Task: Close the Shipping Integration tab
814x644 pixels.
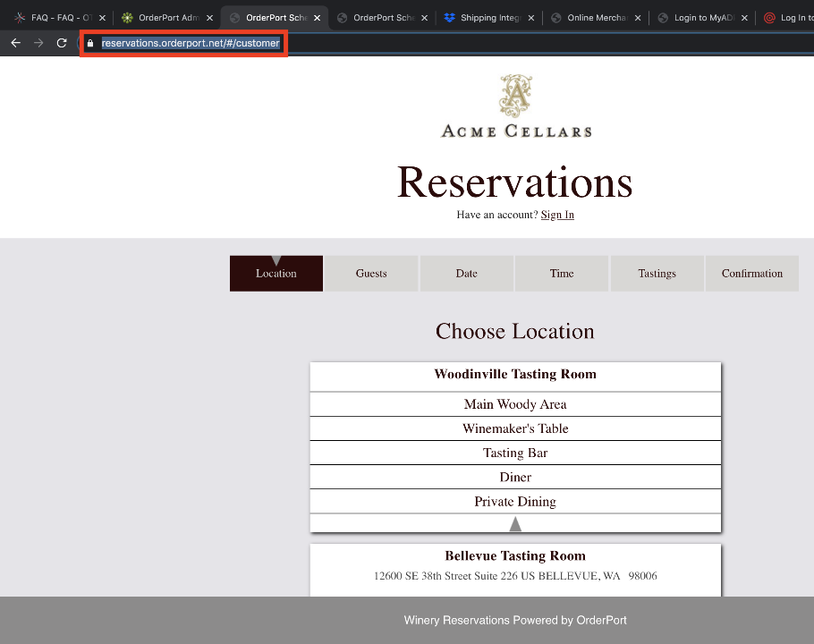Action: [x=531, y=18]
